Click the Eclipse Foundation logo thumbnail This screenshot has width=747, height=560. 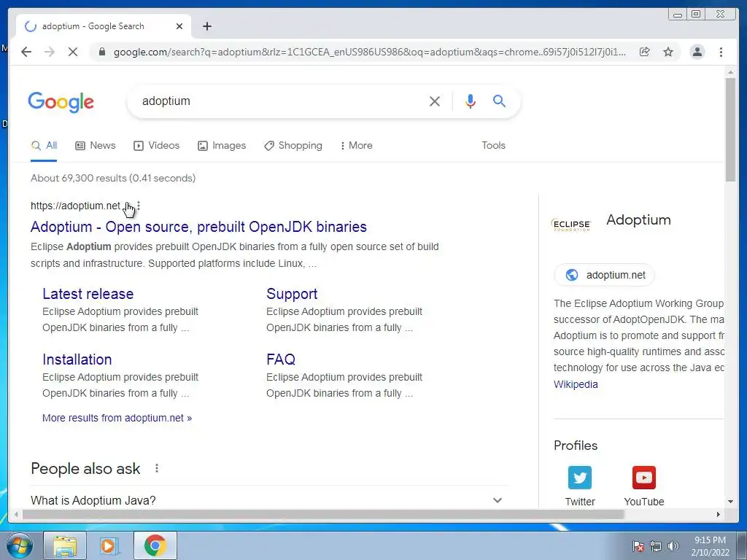coord(571,225)
